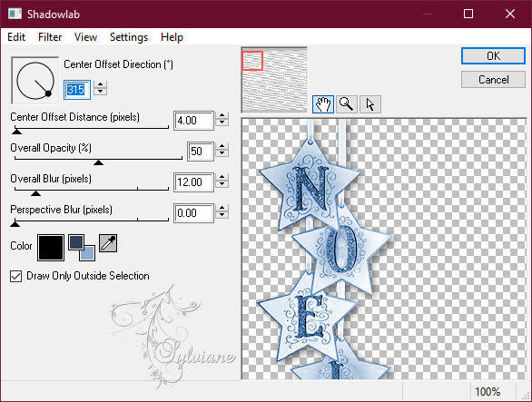Open the Filter menu
The image size is (532, 402).
pos(50,37)
